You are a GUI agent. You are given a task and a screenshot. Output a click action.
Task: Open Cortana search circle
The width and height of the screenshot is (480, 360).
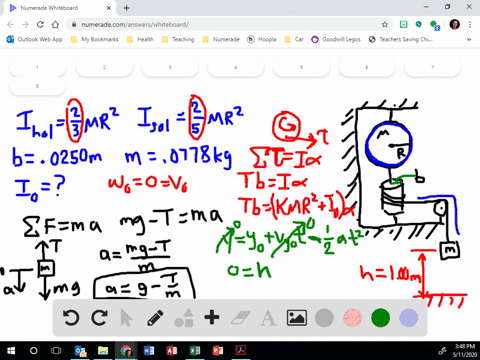(x=34, y=351)
